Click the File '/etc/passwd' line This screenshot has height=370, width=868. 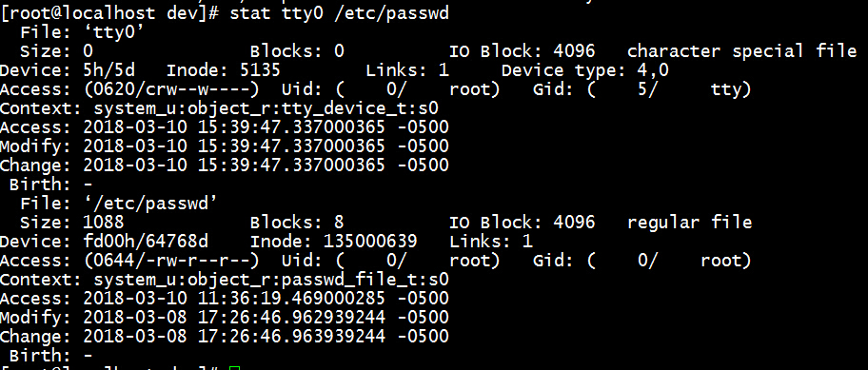pyautogui.click(x=118, y=204)
